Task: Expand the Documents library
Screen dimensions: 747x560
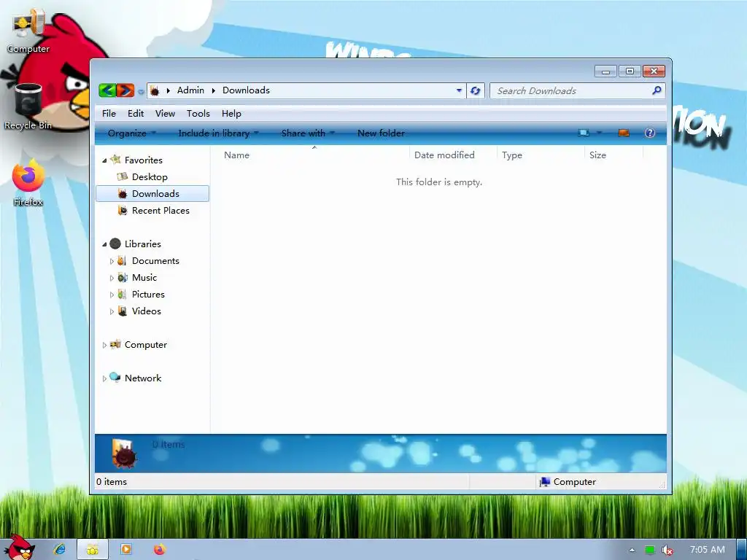Action: click(x=112, y=261)
